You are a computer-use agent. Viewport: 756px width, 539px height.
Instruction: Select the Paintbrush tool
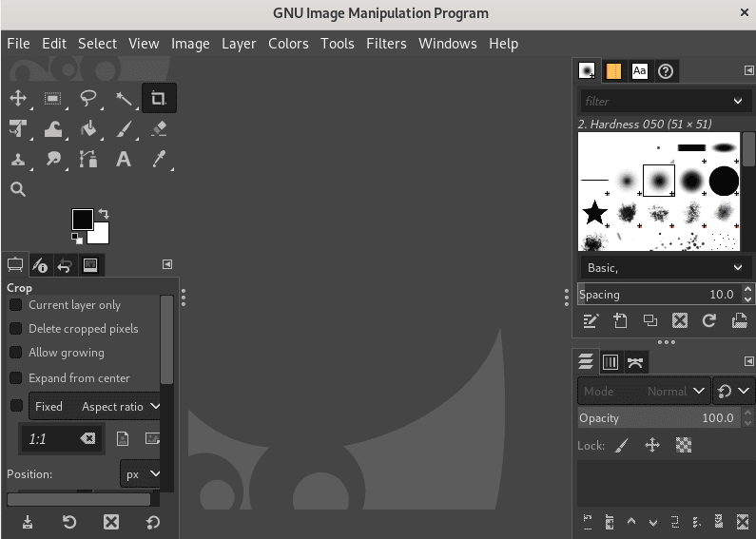pos(124,128)
